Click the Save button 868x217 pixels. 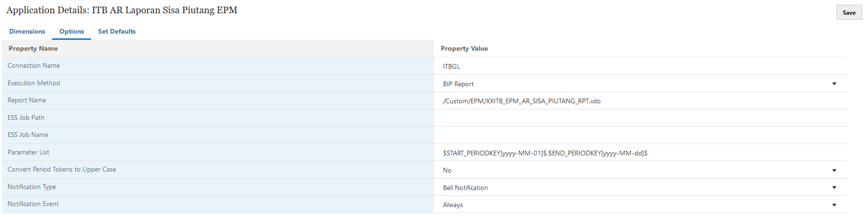coord(849,13)
